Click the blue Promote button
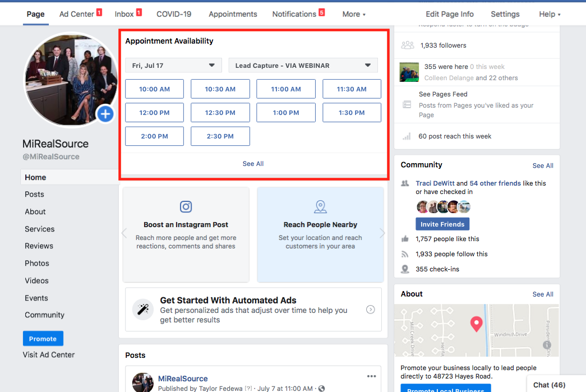The image size is (586, 392). pyautogui.click(x=43, y=339)
